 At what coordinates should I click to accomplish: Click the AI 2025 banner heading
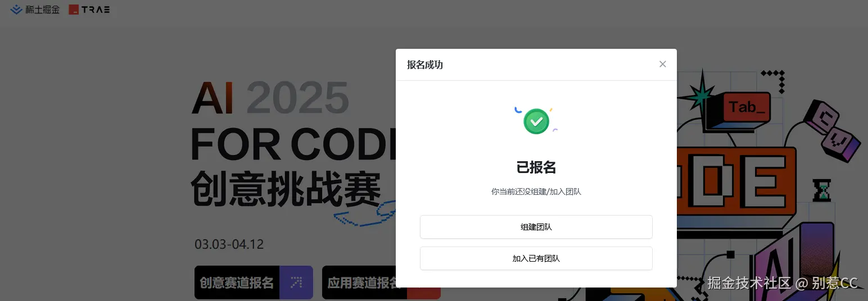270,98
